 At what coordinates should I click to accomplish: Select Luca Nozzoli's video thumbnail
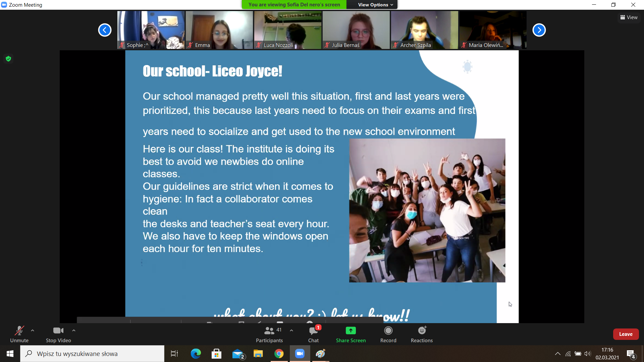tap(288, 30)
